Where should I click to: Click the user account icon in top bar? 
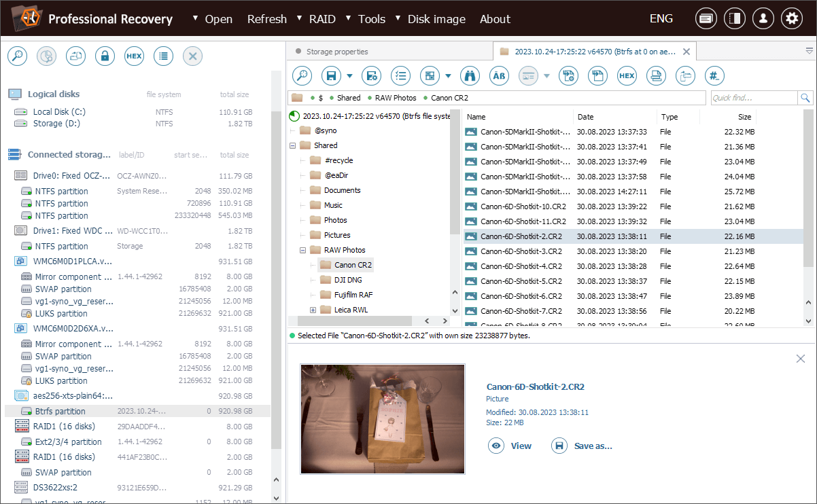(763, 18)
